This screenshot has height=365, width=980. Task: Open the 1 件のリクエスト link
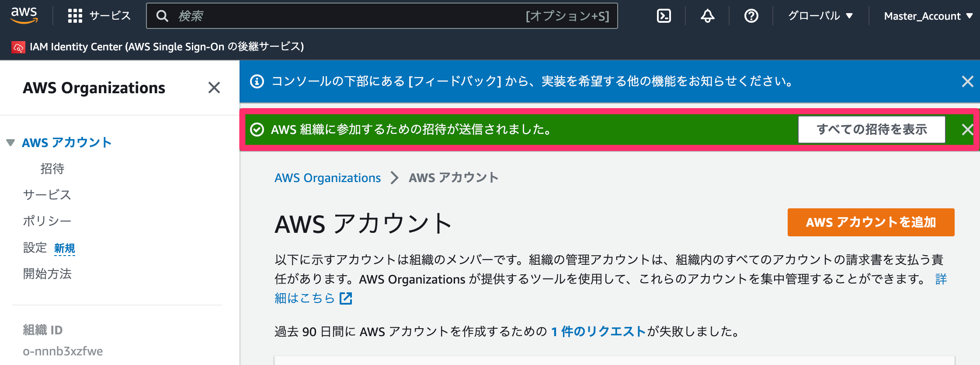(x=598, y=332)
